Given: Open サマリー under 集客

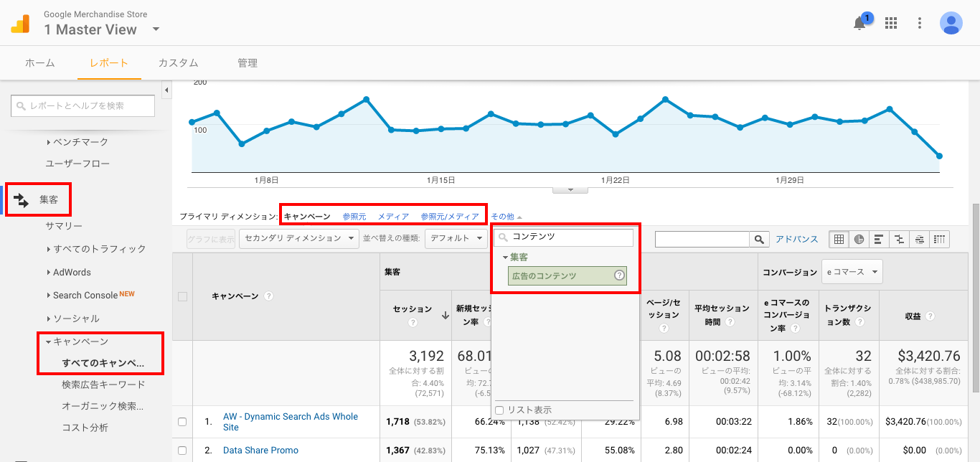Looking at the screenshot, I should pos(64,226).
